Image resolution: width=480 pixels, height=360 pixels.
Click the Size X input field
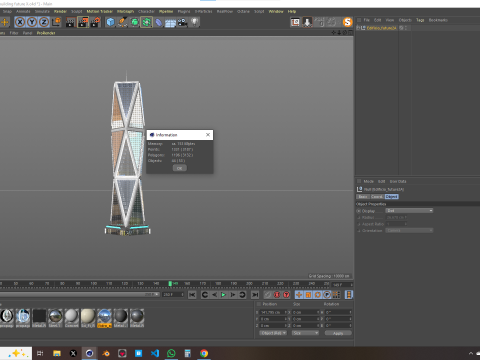[x=305, y=312]
